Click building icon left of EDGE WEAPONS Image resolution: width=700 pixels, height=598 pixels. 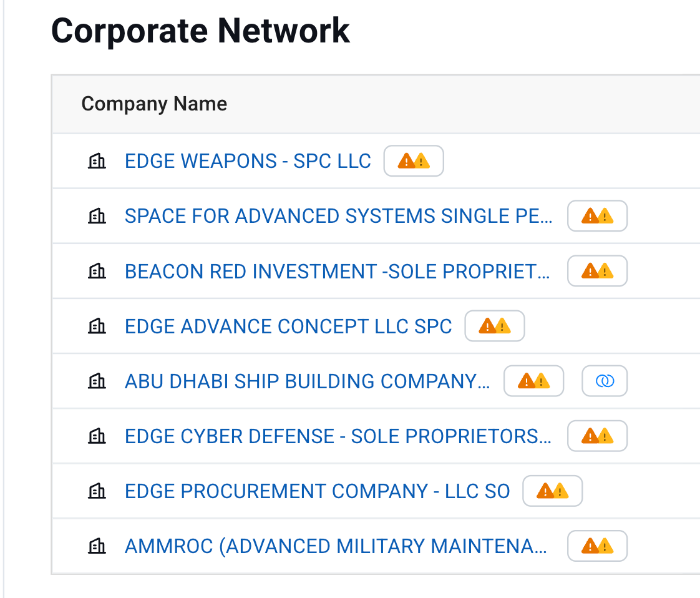pos(97,162)
